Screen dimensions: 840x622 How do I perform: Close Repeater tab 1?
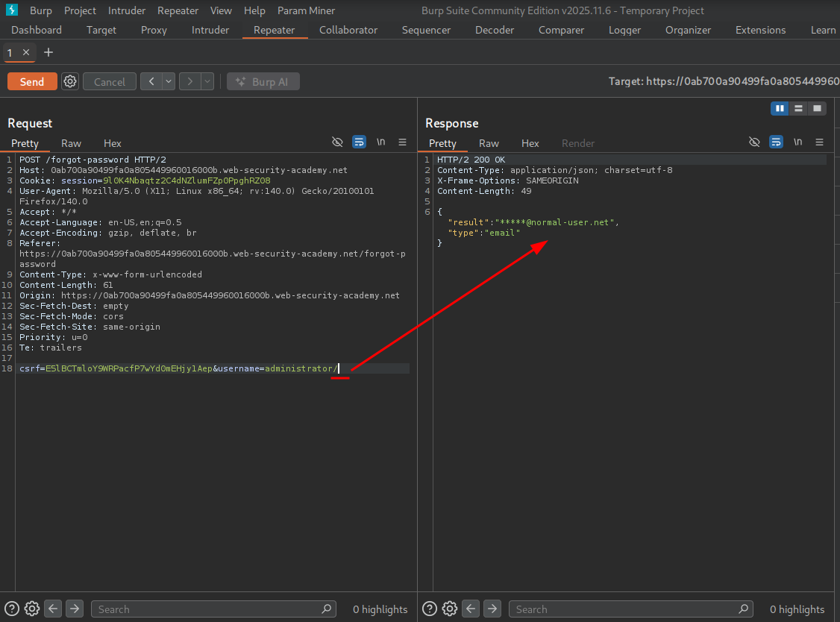click(25, 52)
